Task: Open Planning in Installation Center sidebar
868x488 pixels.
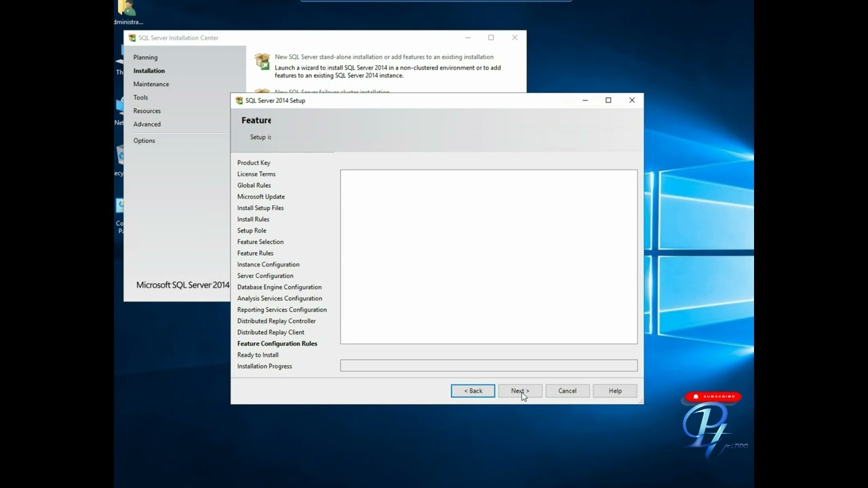Action: tap(145, 58)
